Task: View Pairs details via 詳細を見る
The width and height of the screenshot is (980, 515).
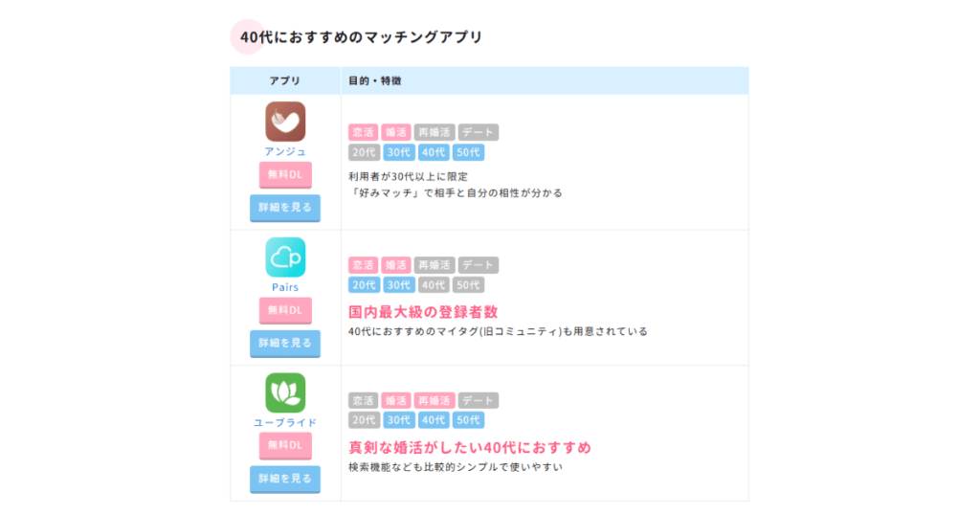Action: coord(285,344)
